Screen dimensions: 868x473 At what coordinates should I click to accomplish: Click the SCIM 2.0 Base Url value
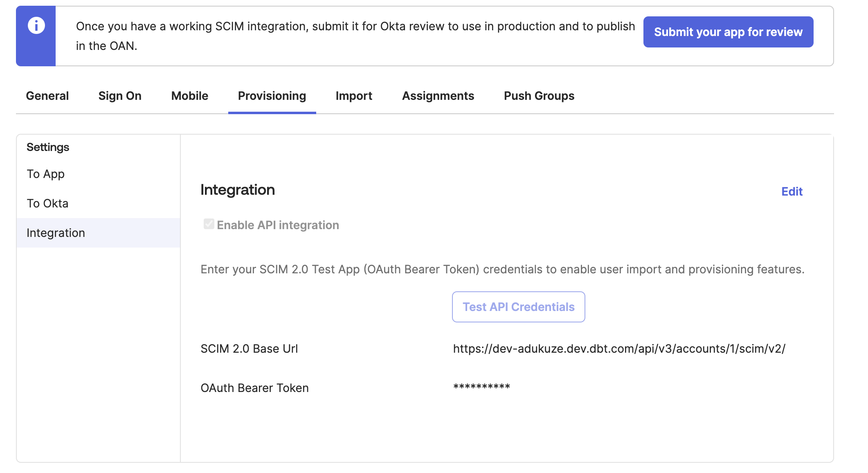(618, 349)
